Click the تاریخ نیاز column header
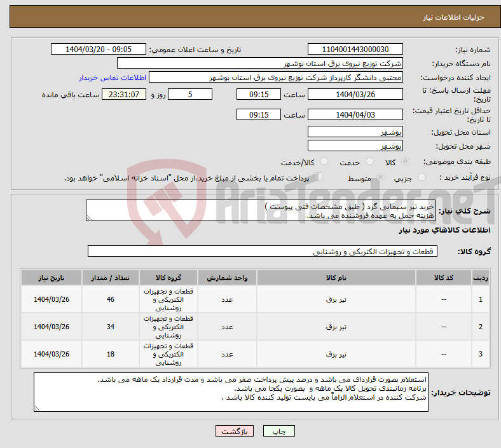This screenshot has height=448, width=501. click(x=51, y=278)
